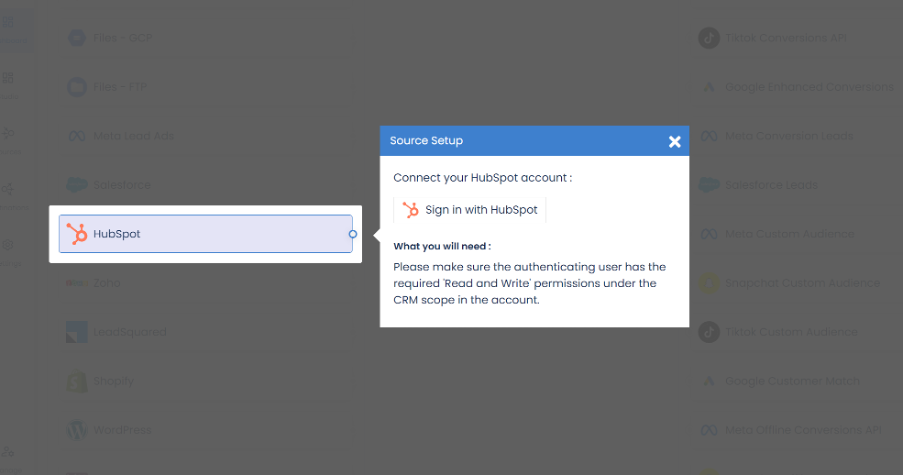Screen dimensions: 904x476
Task: Click the Snapchat Custom Audience icon
Action: click(709, 283)
